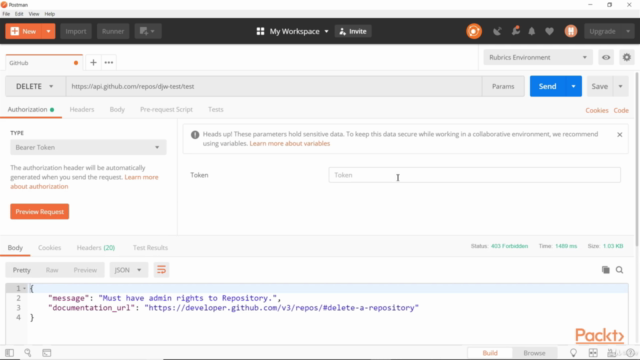Viewport: 640px width, 360px height.
Task: Open the Tests tab
Action: pos(216,109)
